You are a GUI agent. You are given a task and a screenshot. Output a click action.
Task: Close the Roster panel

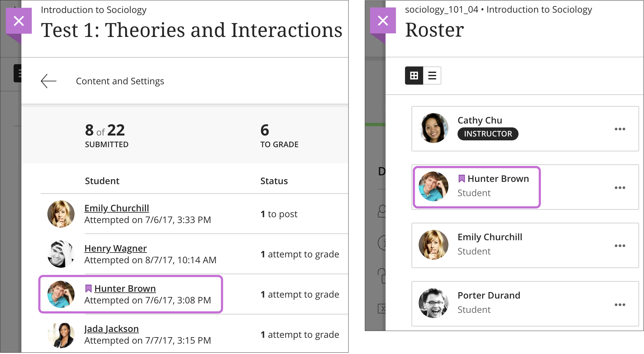[383, 21]
